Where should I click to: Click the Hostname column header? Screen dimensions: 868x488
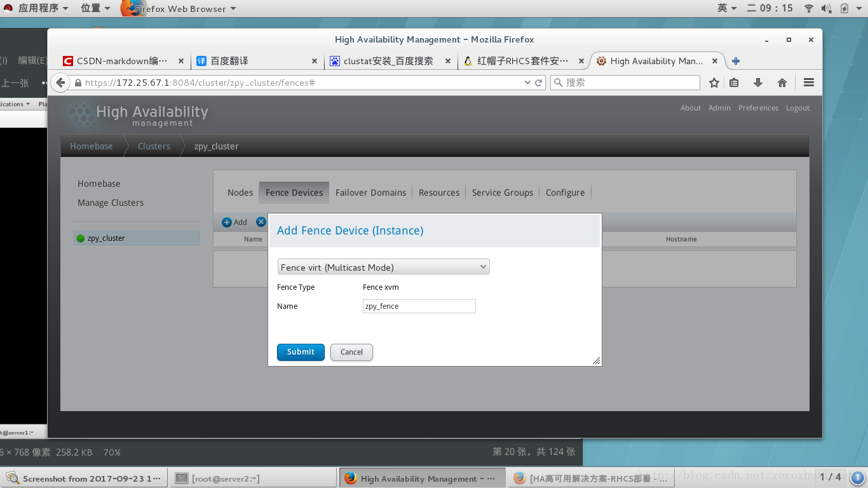point(681,239)
